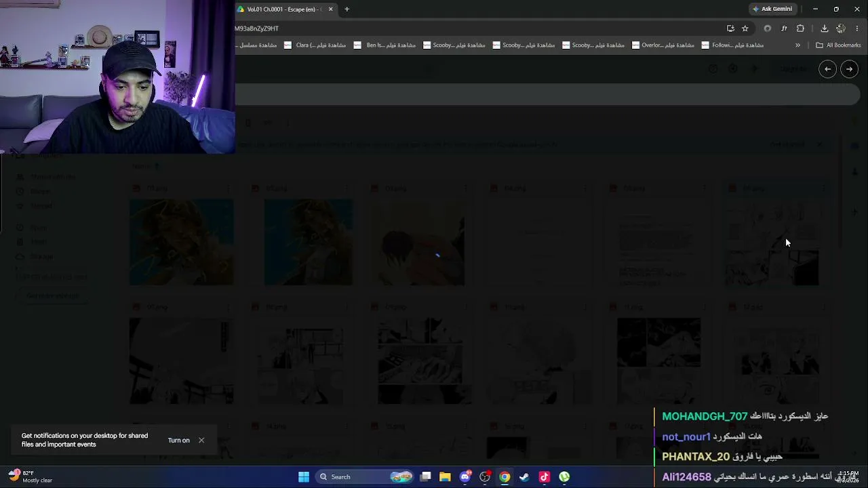This screenshot has width=868, height=488.
Task: Click the Ask Gemini button
Action: tap(772, 9)
